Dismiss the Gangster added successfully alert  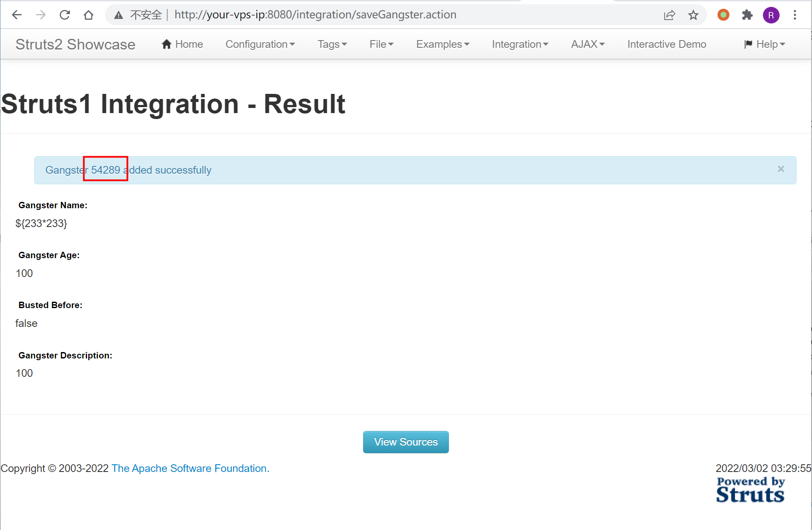pyautogui.click(x=781, y=169)
